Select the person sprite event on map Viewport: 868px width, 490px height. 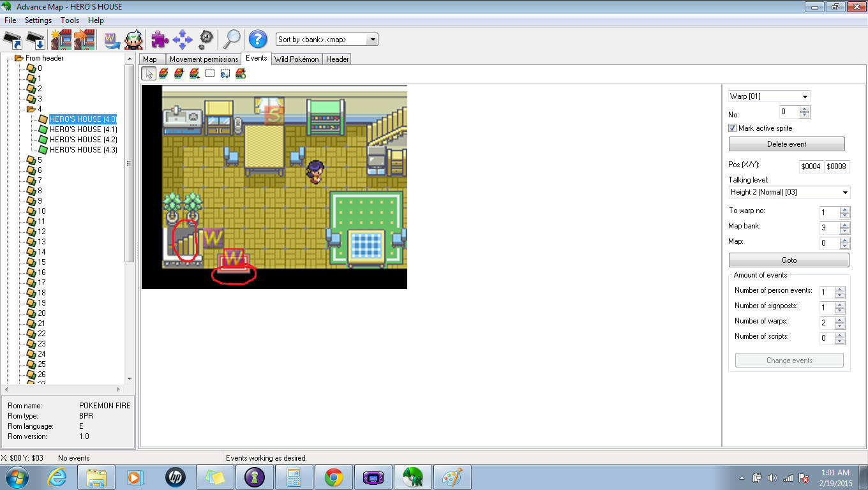pos(315,172)
